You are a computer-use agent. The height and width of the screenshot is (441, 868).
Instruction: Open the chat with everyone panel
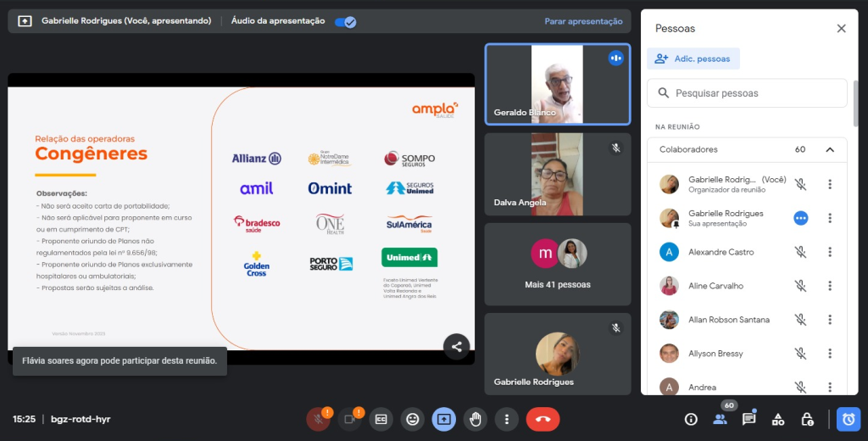point(748,419)
